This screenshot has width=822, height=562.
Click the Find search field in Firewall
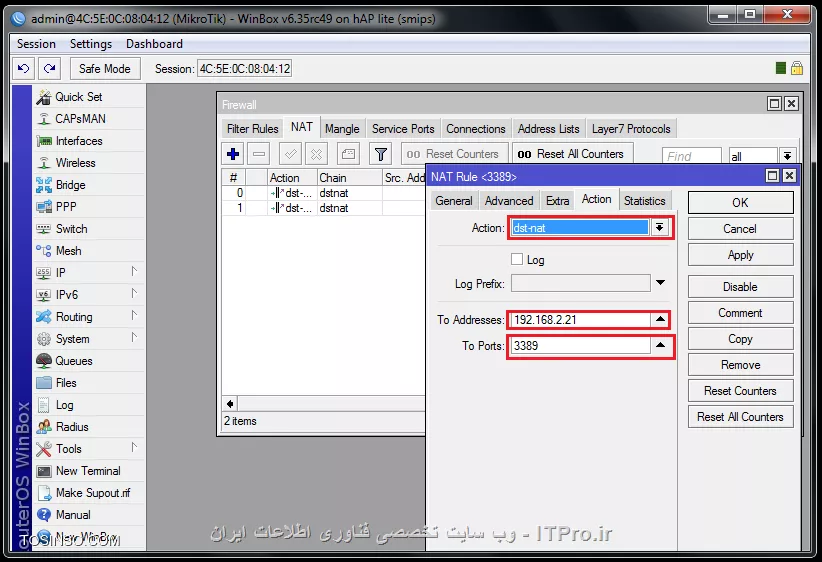pos(691,156)
